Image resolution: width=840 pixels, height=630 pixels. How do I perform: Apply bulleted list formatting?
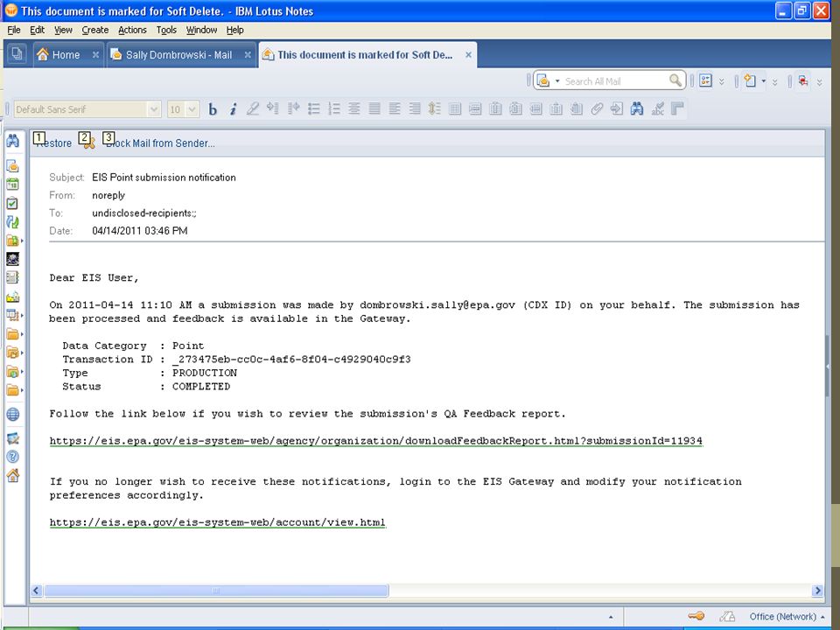click(314, 109)
